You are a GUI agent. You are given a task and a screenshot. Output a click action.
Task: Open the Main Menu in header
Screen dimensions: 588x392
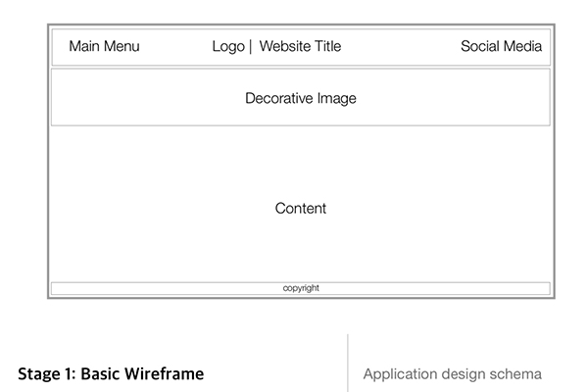(x=104, y=46)
